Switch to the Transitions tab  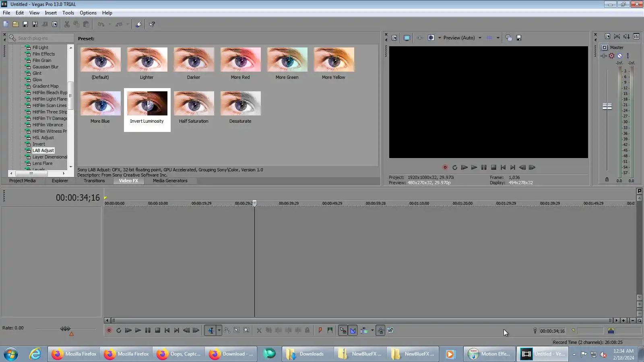pyautogui.click(x=94, y=181)
